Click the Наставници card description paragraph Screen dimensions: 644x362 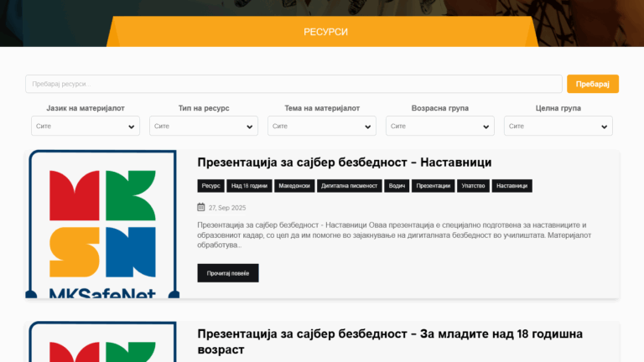pos(394,235)
